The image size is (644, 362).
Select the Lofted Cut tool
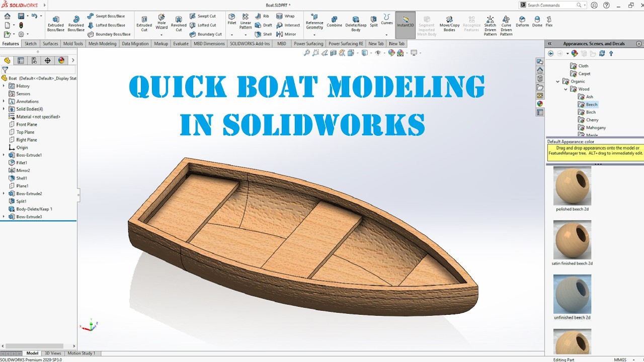(x=203, y=25)
